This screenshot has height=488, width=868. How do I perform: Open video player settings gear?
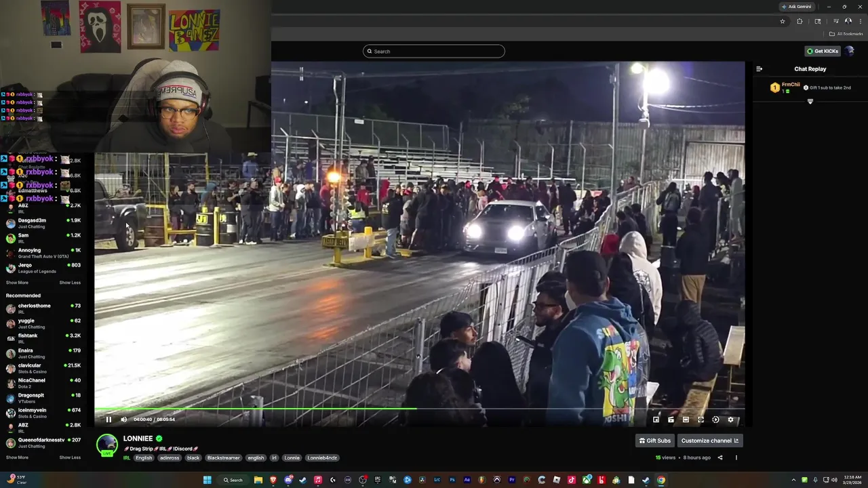tap(730, 420)
